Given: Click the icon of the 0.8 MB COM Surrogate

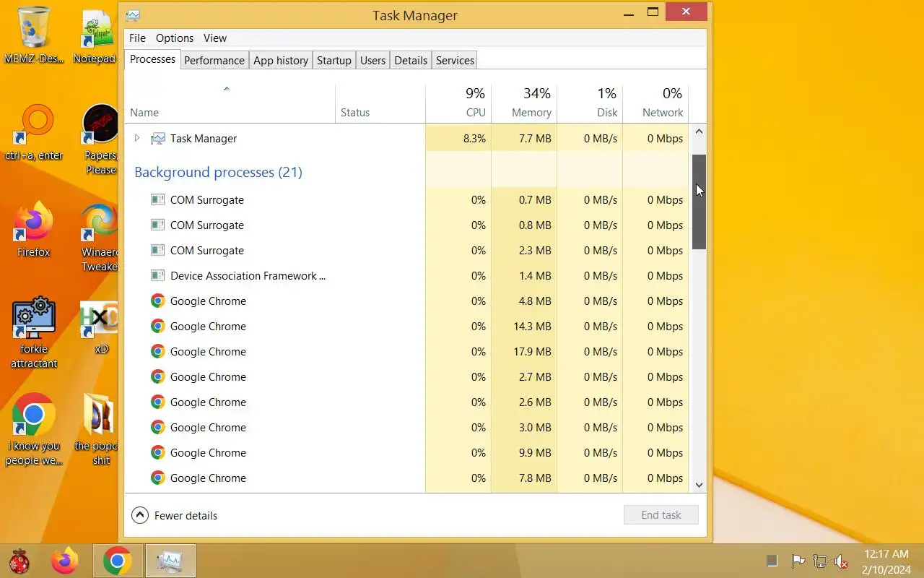Looking at the screenshot, I should pyautogui.click(x=157, y=225).
